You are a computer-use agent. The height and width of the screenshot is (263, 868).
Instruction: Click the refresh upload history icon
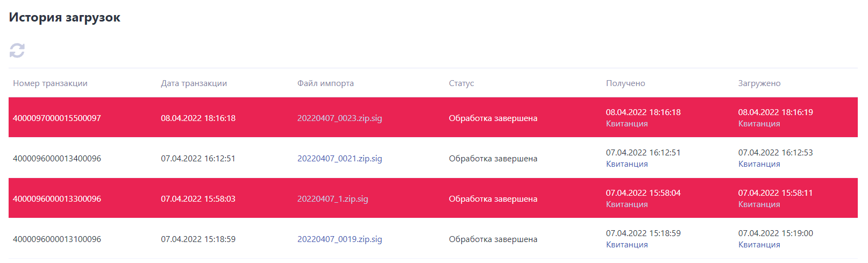pos(17,51)
